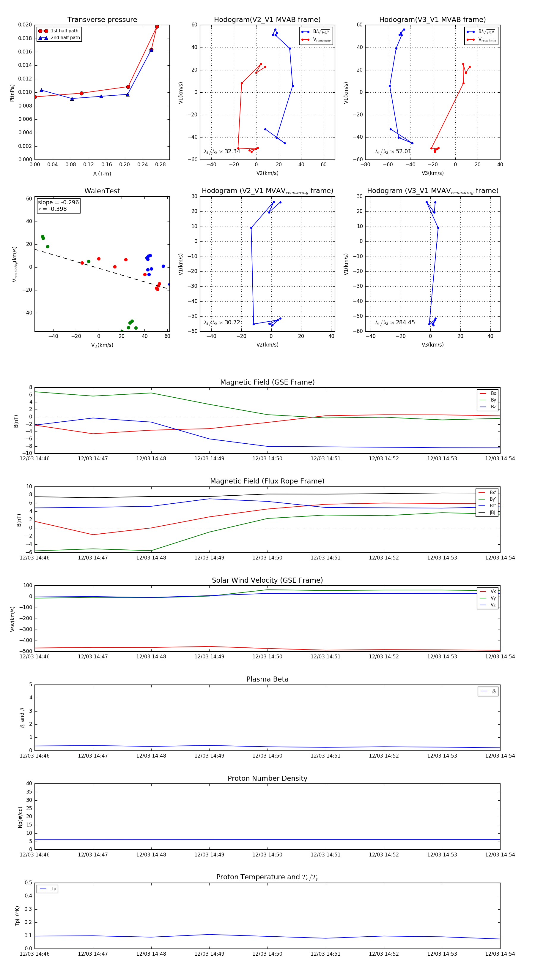This screenshot has width=535, height=980.
Task: Select the 'By' legend entry in GSE plot
Action: pyautogui.click(x=488, y=400)
